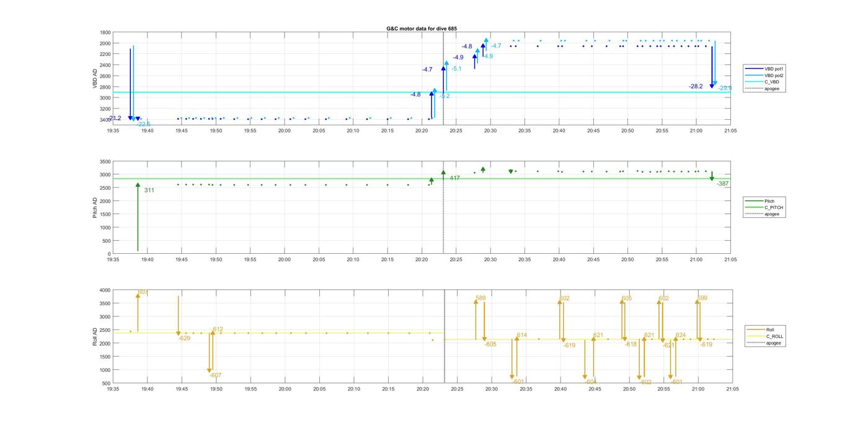Click the "4000" tick on the Roll axis

click(x=105, y=290)
